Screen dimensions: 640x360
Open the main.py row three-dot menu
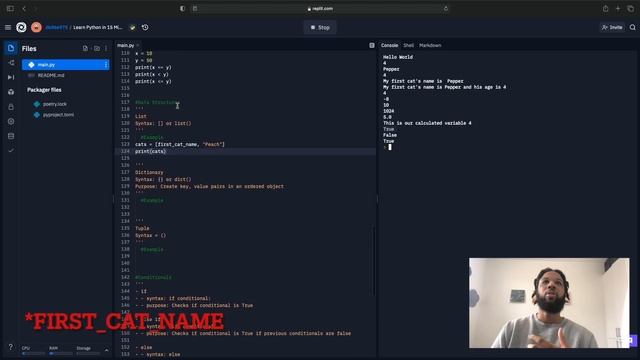pyautogui.click(x=106, y=64)
